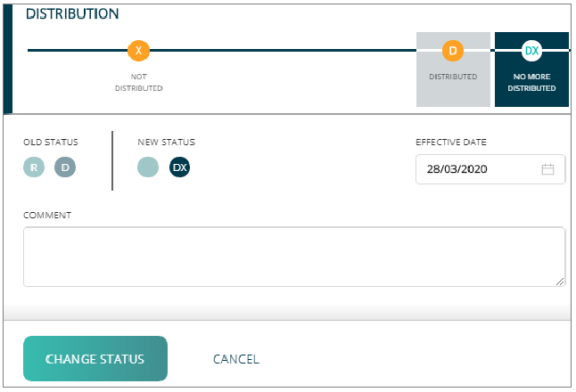Select the No More Distributed tile label
Screen dimensions: 576x392
click(x=531, y=82)
